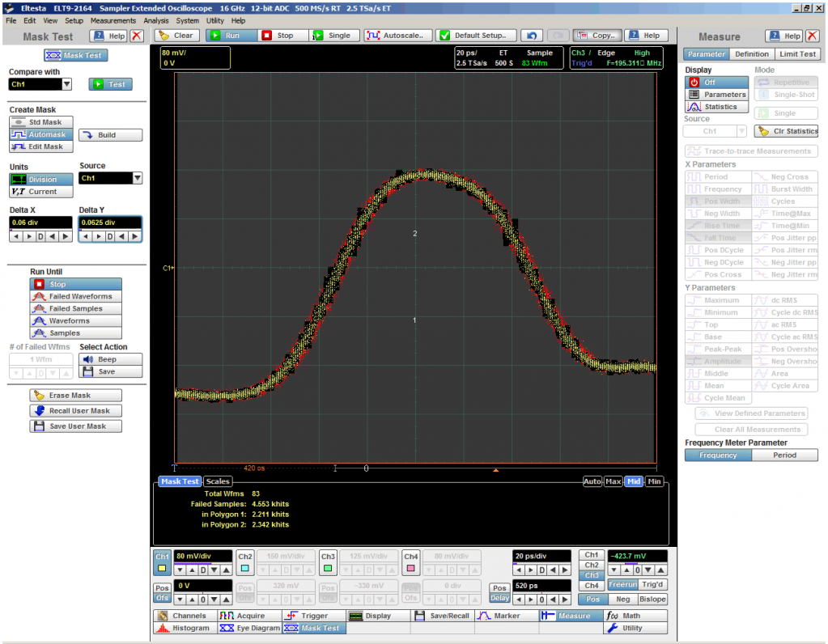This screenshot has height=644, width=828.
Task: Select Automask create mask option
Action: [x=41, y=134]
